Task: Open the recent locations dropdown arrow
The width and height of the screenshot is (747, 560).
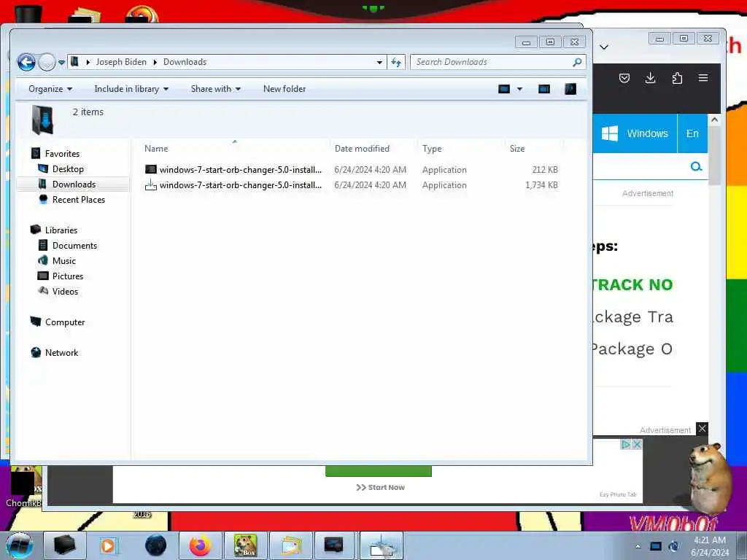Action: (61, 63)
